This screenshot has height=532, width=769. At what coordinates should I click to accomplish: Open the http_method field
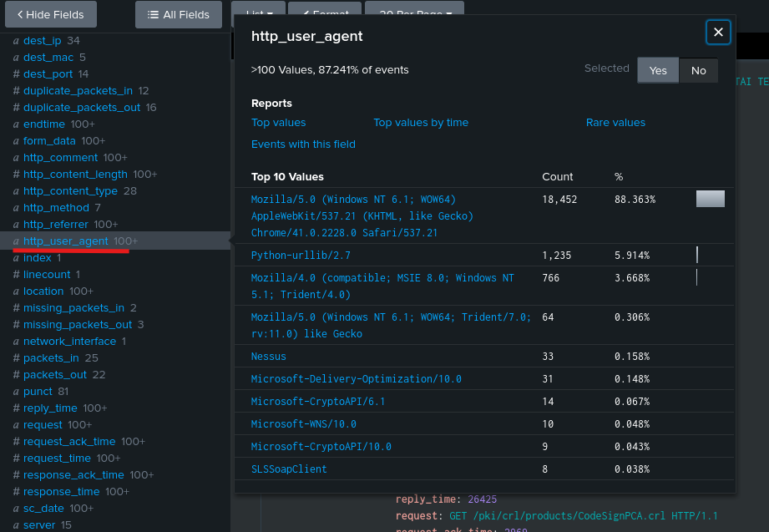tap(57, 208)
